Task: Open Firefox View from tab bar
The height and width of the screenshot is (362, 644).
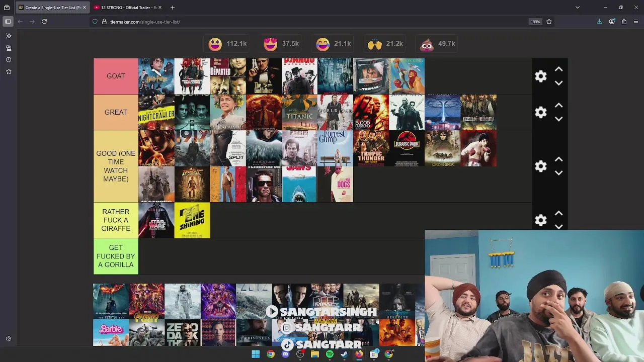Action: coord(7,8)
